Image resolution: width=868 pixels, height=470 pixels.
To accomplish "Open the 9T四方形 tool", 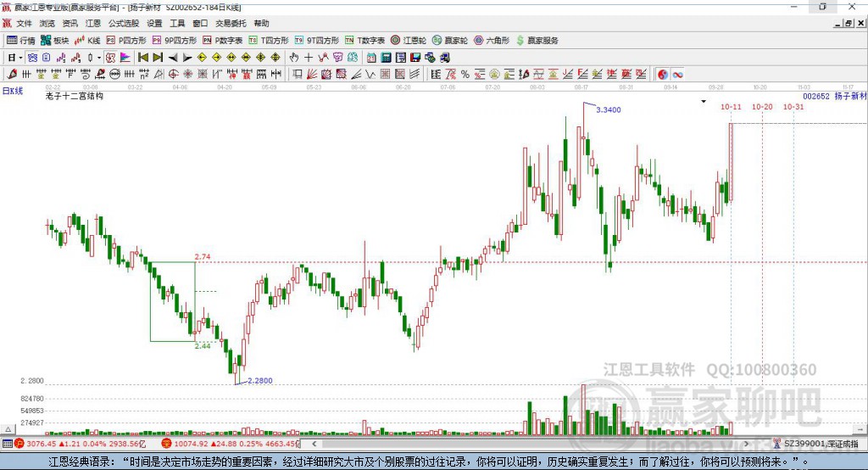I will (317, 41).
